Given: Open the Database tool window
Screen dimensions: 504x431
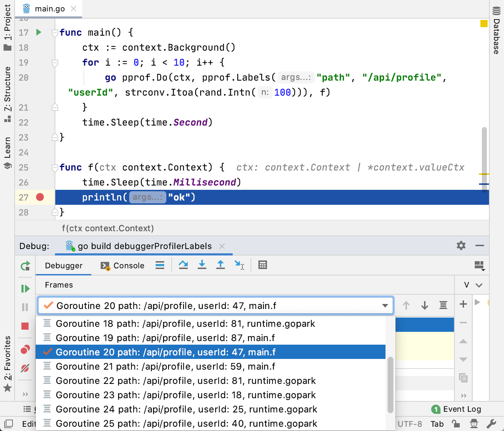Looking at the screenshot, I should point(497,31).
